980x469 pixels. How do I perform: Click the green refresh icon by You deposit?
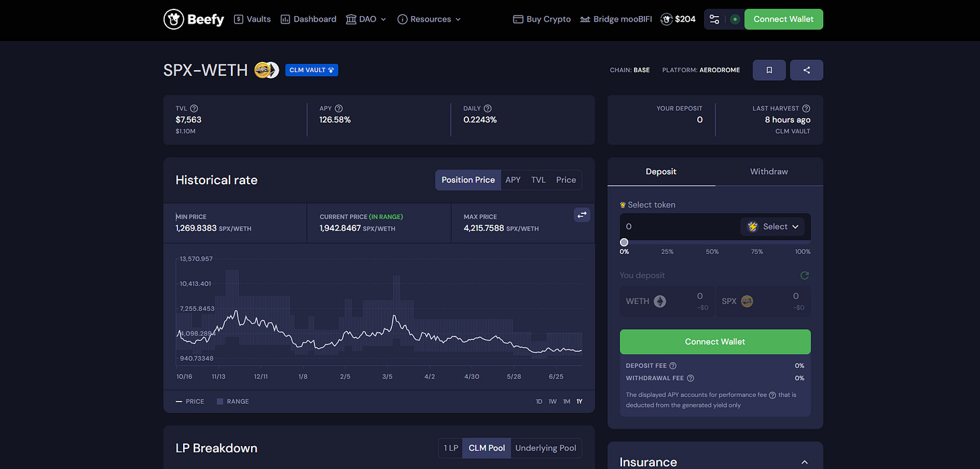click(804, 275)
